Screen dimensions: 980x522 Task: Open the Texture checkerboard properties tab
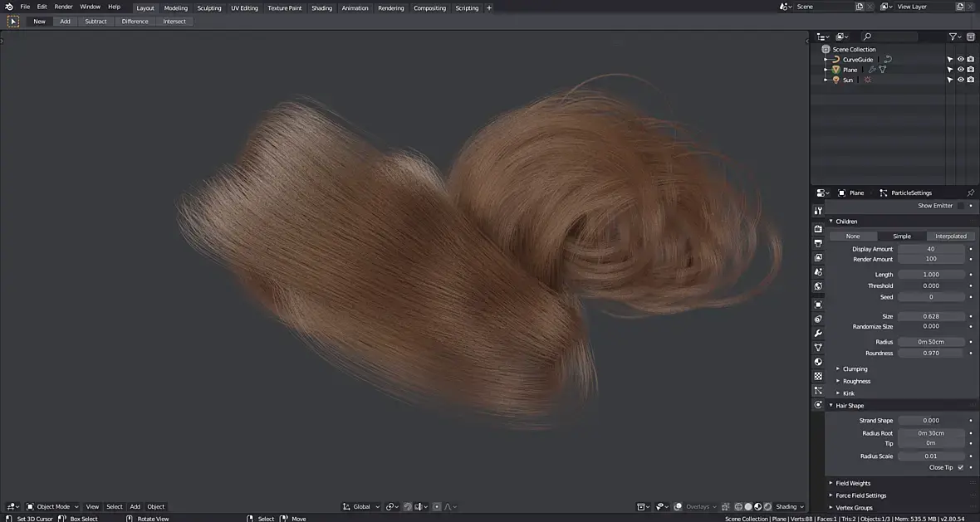click(x=818, y=376)
